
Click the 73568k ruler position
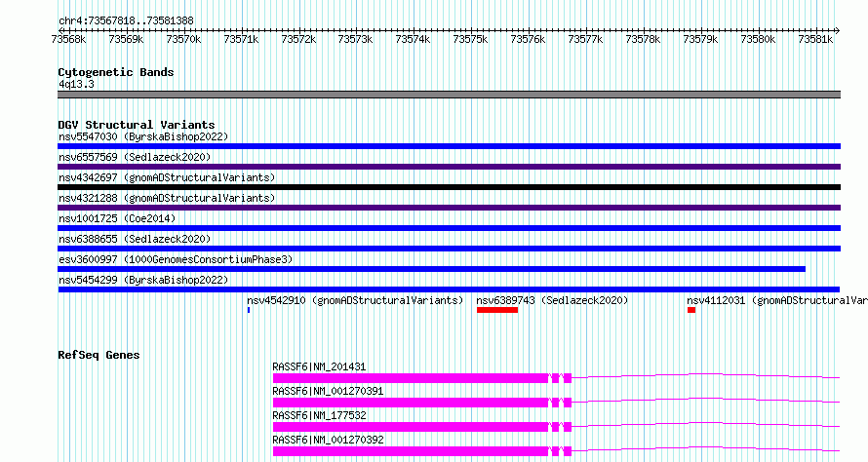point(68,39)
